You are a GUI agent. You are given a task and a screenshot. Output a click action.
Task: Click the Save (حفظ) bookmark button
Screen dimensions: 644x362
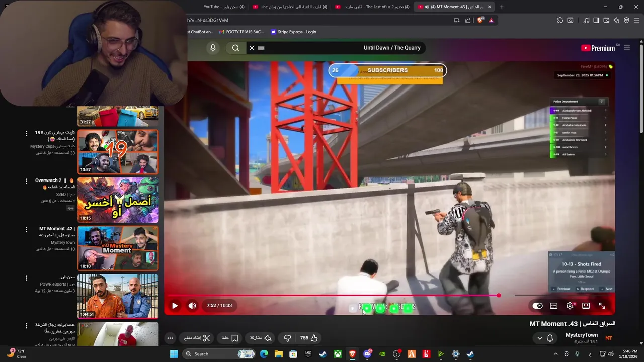pos(230,338)
